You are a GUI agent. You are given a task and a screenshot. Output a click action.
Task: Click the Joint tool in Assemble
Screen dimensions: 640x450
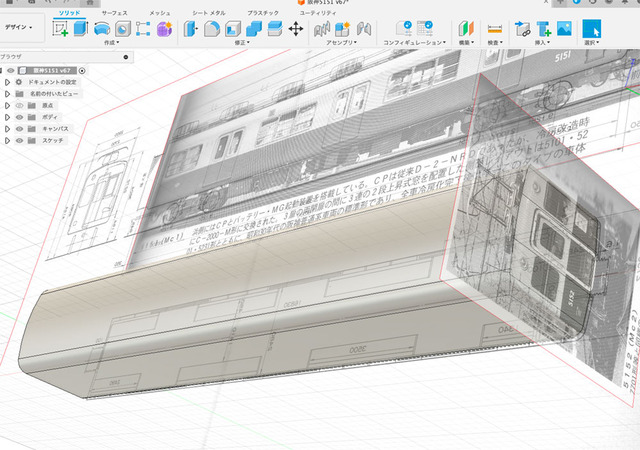(x=322, y=29)
